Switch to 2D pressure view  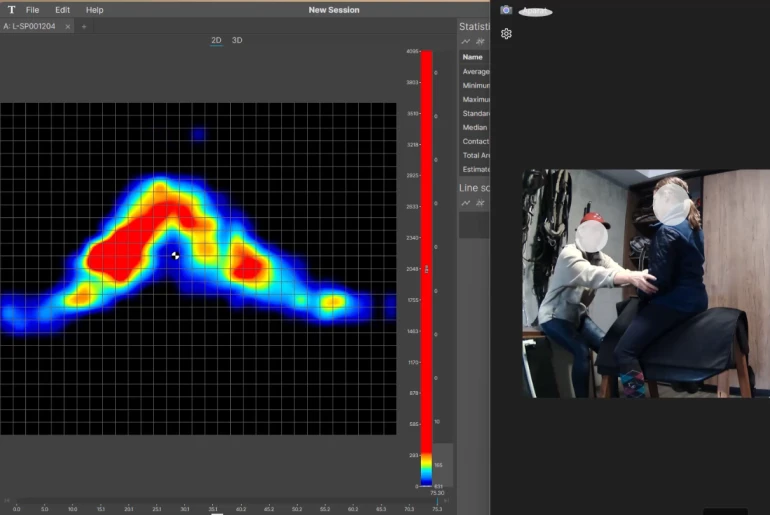click(216, 40)
